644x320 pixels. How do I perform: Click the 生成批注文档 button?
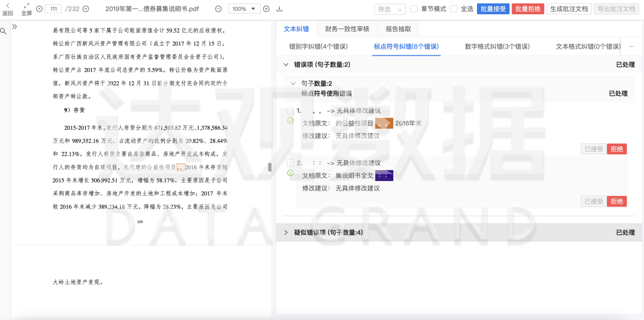569,9
